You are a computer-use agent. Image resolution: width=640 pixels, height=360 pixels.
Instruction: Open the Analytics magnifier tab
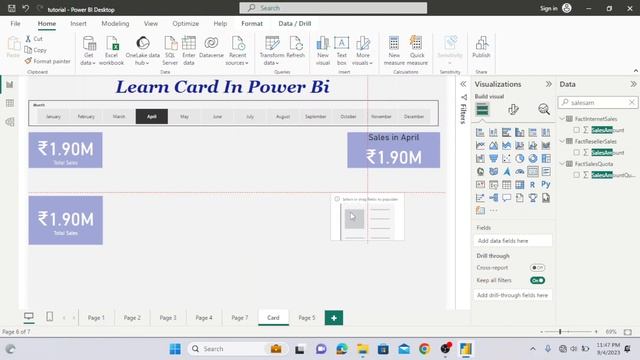click(544, 109)
